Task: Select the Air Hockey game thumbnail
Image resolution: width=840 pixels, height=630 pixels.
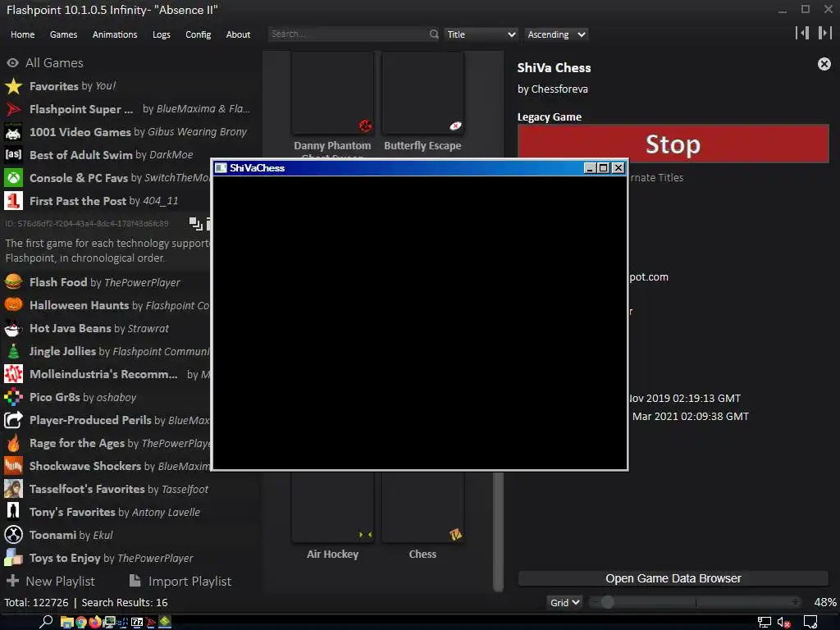Action: (332, 507)
